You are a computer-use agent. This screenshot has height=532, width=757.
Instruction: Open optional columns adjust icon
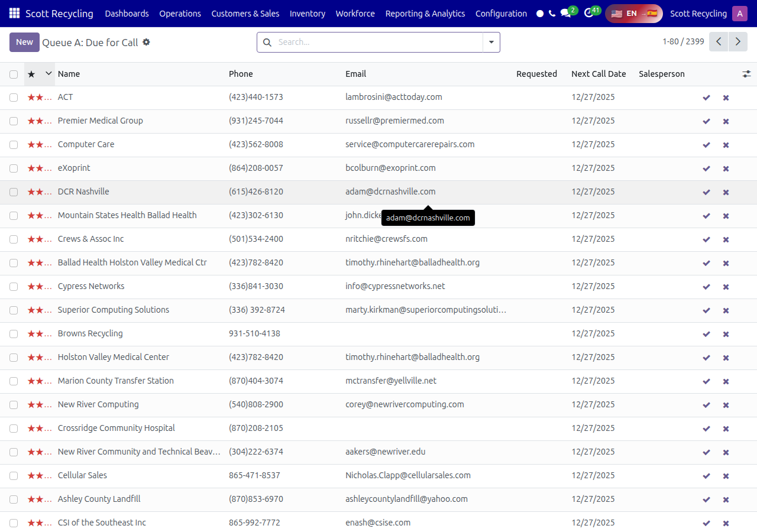tap(747, 74)
